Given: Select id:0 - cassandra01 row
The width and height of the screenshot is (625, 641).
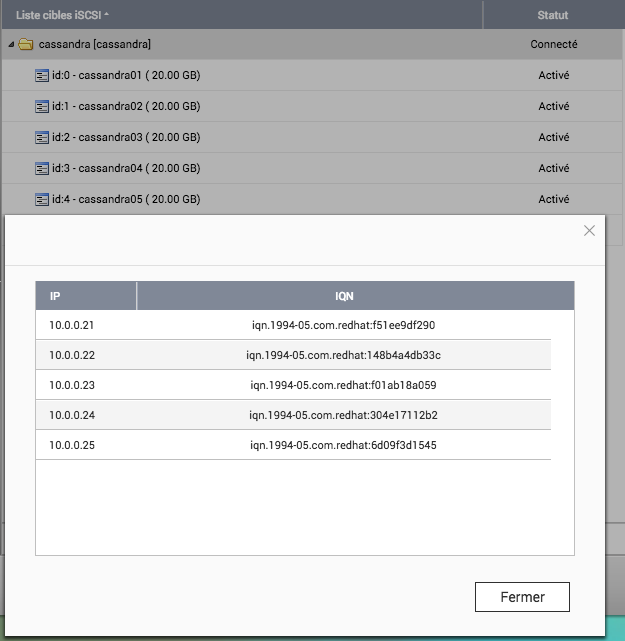Looking at the screenshot, I should click(312, 75).
